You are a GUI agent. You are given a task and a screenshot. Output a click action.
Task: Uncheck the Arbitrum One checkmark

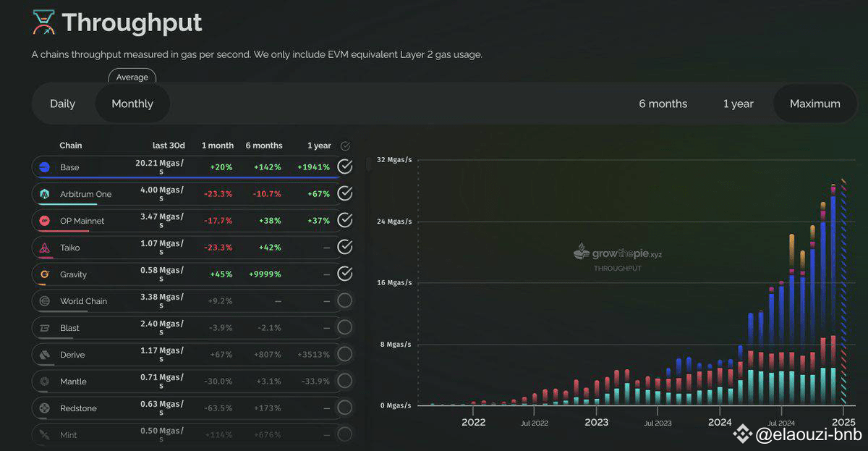pos(345,193)
